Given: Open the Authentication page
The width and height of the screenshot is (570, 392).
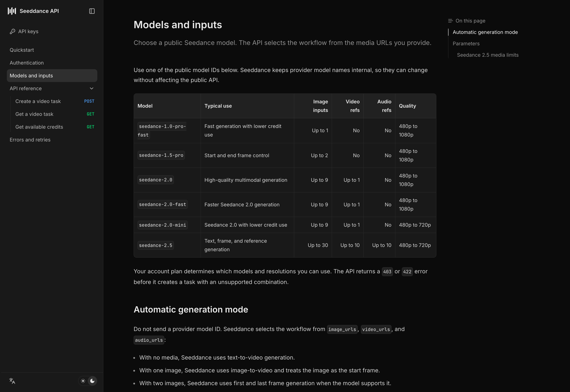Looking at the screenshot, I should pos(27,63).
